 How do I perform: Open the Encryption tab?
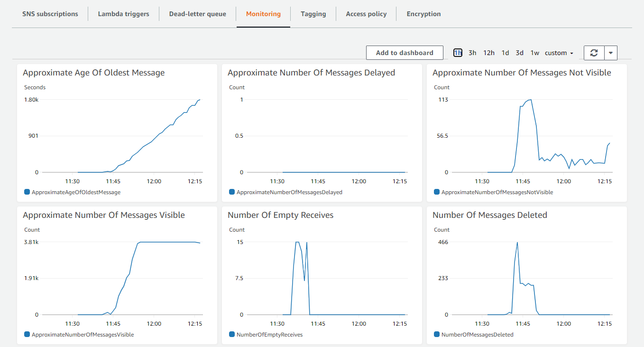pyautogui.click(x=423, y=14)
